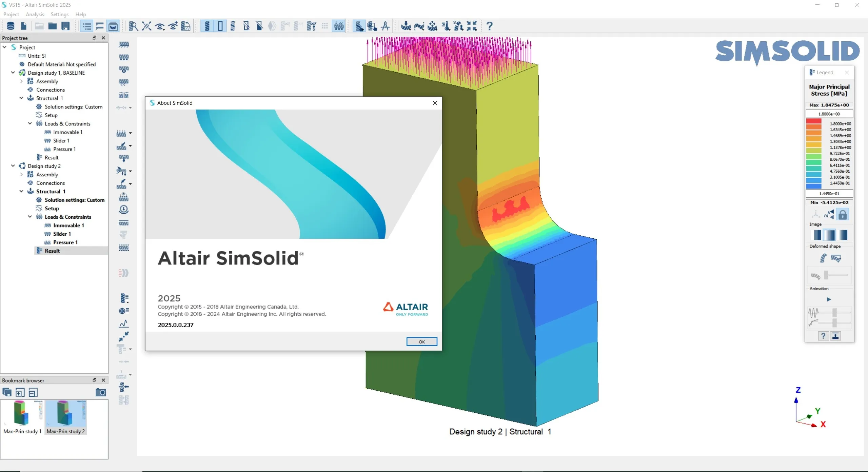Select the middle smooth contour image style
The height and width of the screenshot is (472, 868).
point(830,235)
